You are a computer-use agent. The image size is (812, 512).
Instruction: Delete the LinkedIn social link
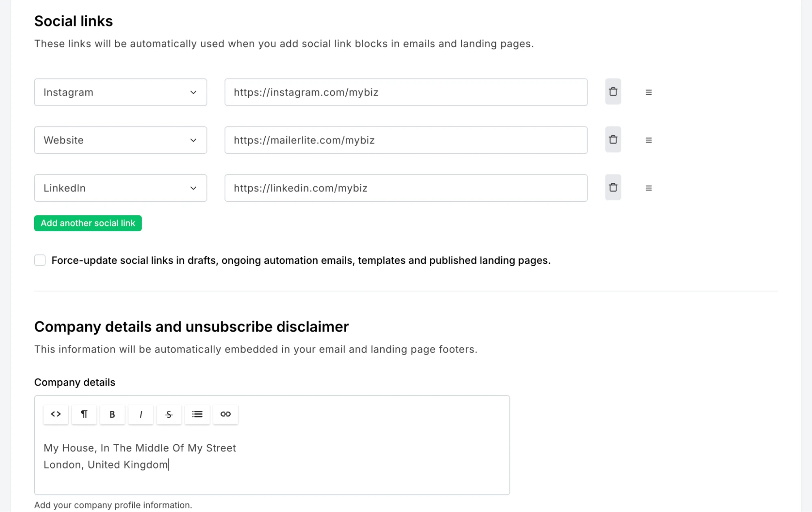point(613,188)
